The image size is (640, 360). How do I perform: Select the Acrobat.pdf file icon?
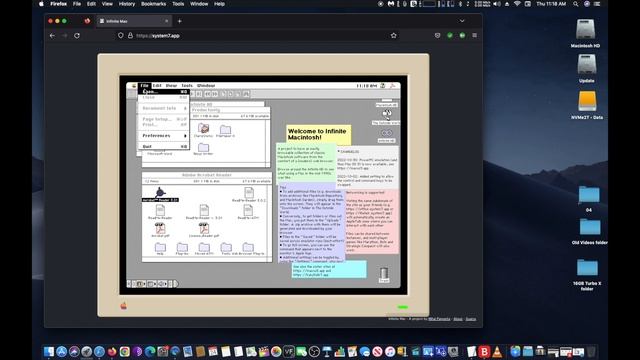[160, 229]
